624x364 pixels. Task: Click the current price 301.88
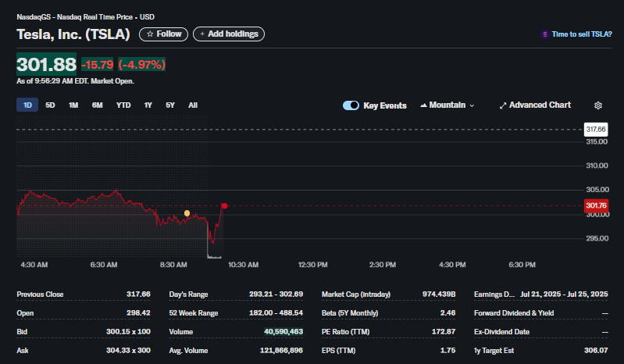coord(46,64)
